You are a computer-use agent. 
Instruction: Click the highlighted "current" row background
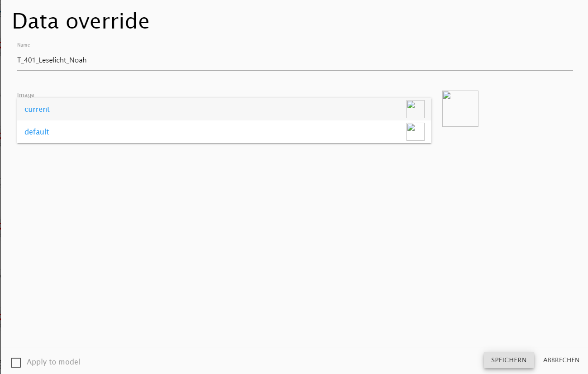point(226,109)
